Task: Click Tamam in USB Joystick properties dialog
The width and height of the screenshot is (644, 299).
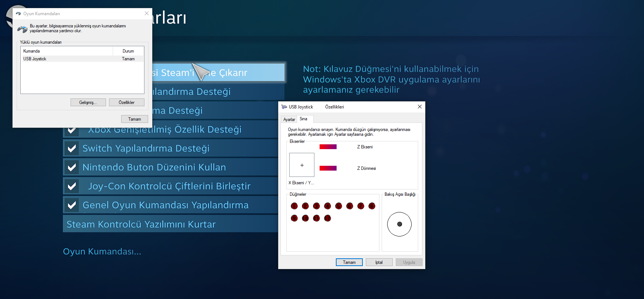Action: click(x=349, y=262)
